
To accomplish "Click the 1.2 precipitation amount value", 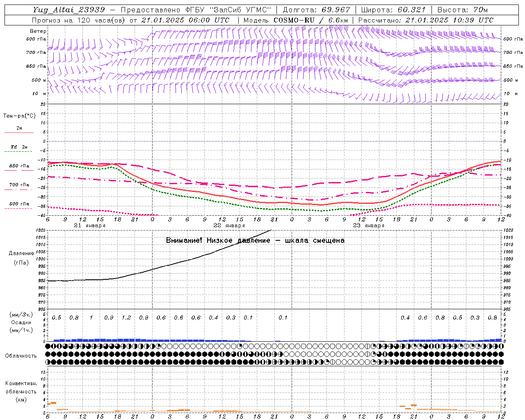I will [126, 318].
